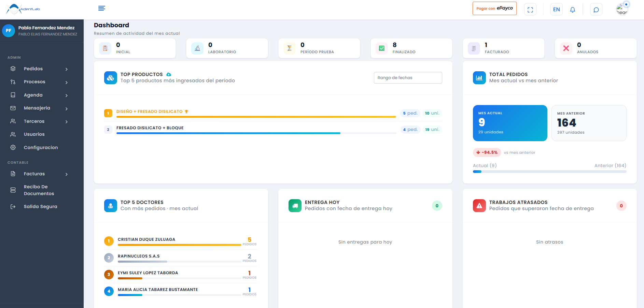Viewport: 644px width, 308px height.
Task: Click the Entrega Hoy count badge
Action: pyautogui.click(x=437, y=206)
